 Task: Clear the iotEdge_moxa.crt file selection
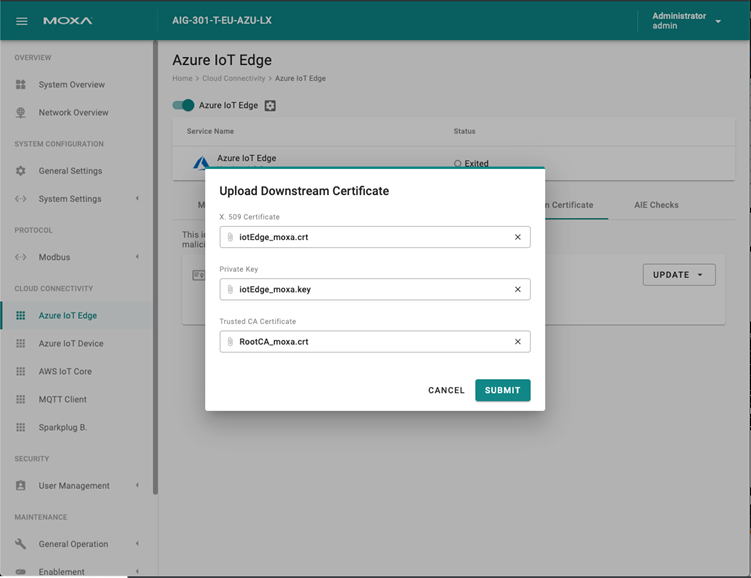pos(518,237)
